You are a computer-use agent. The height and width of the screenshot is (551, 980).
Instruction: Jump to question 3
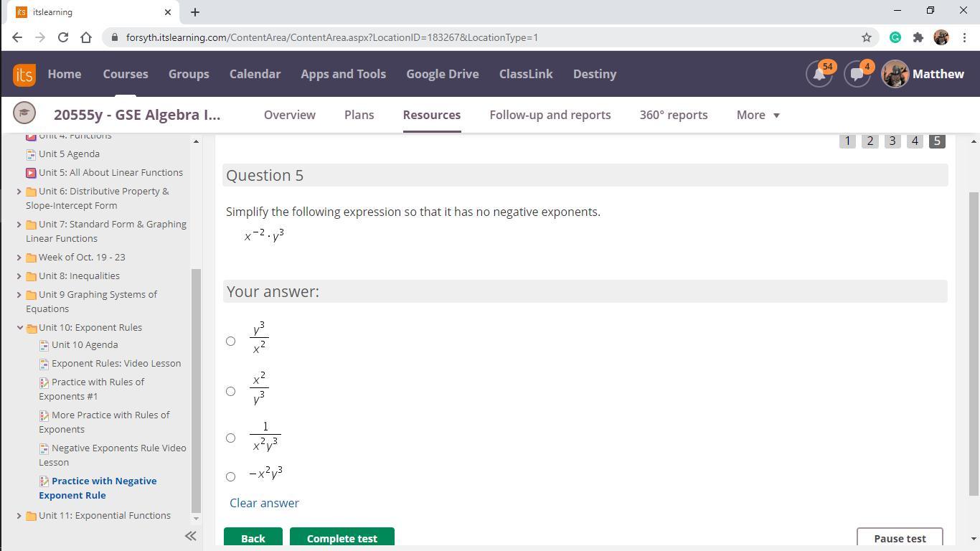click(x=892, y=141)
